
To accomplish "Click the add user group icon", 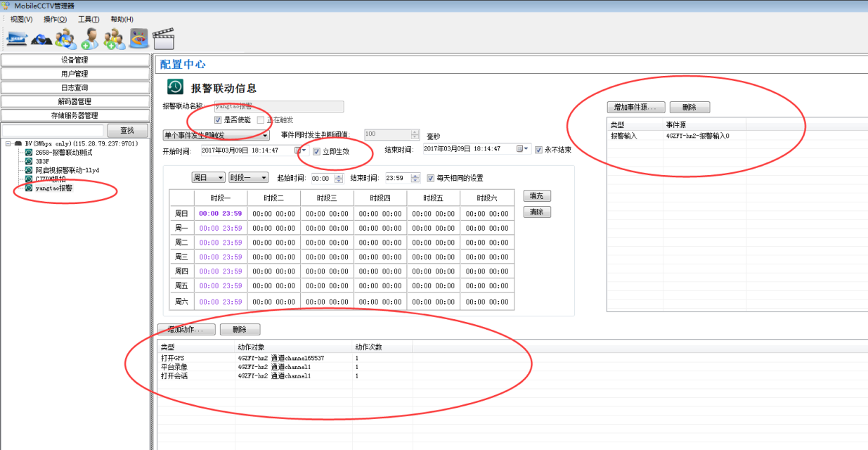I will click(x=114, y=38).
